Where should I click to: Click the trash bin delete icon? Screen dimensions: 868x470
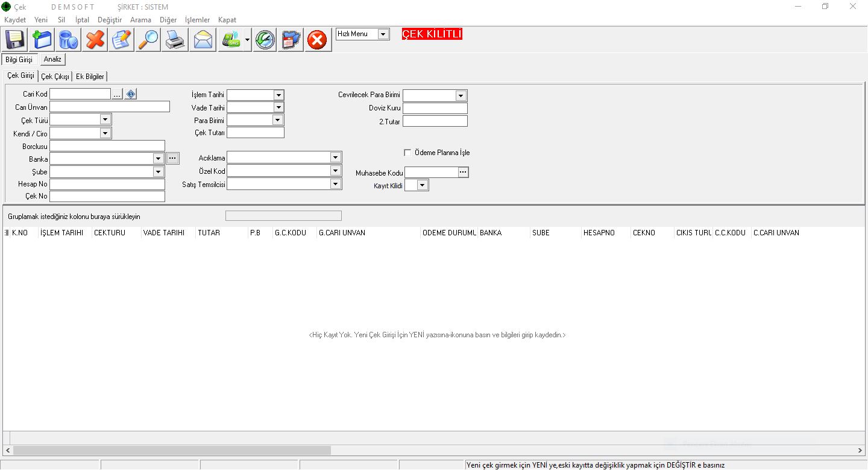pyautogui.click(x=68, y=40)
